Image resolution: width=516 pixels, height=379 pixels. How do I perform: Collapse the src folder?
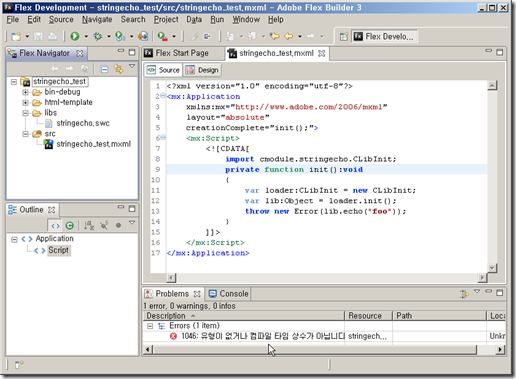[25, 134]
